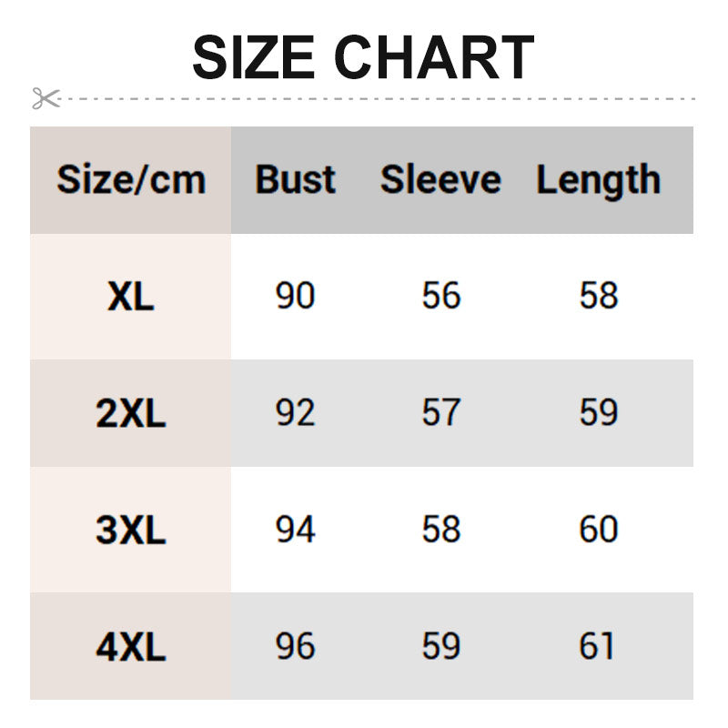Screen dimensions: 728x728
Task: Click the Bust column header
Action: 295,179
